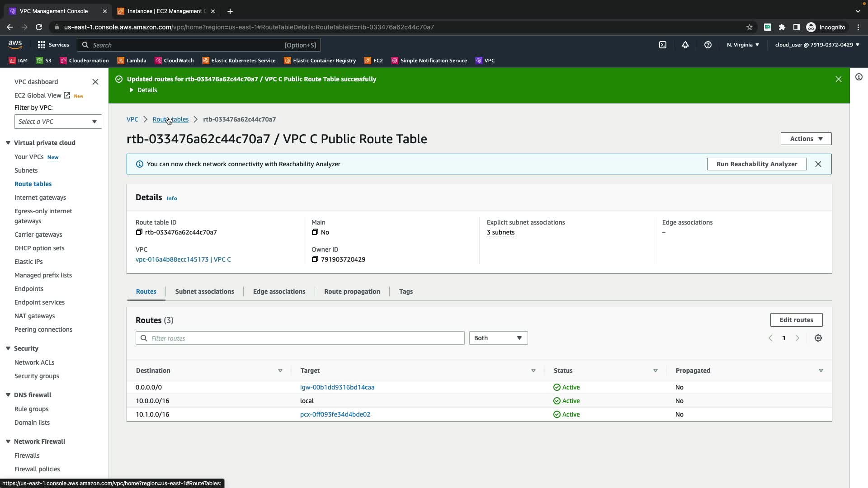Switch to Subnet associations tab

tap(204, 291)
